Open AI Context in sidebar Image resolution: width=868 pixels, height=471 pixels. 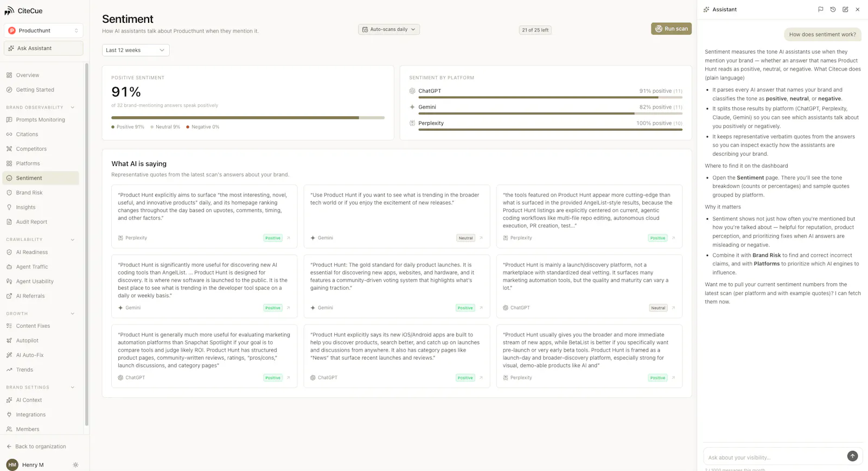(41, 400)
